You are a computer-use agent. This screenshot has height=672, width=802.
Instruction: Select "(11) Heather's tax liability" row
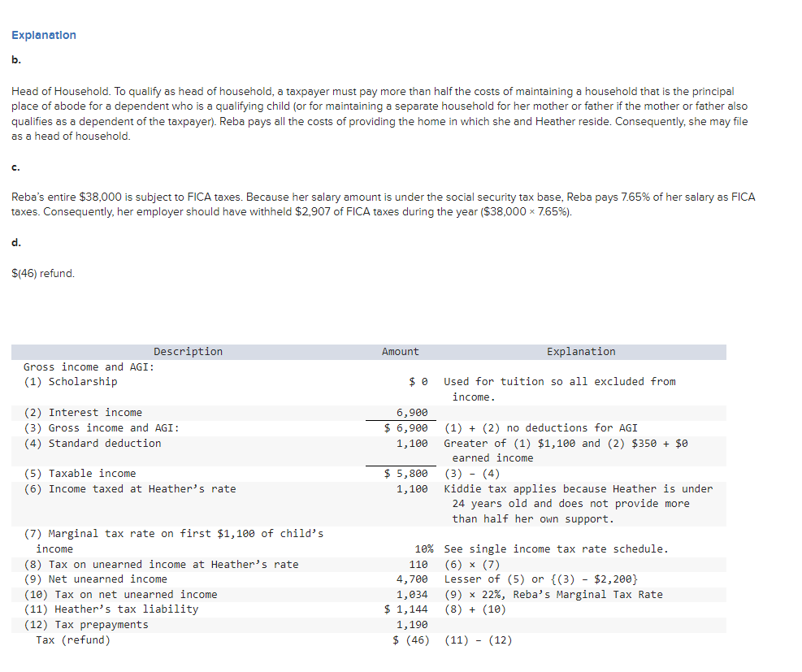111,609
